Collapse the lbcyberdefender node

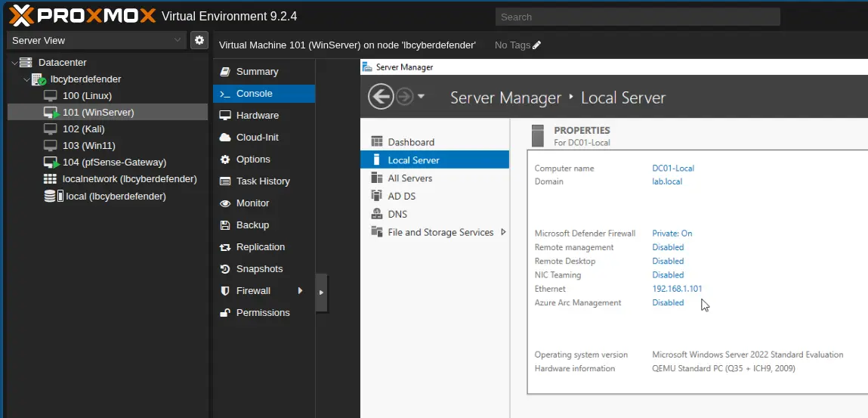point(26,79)
